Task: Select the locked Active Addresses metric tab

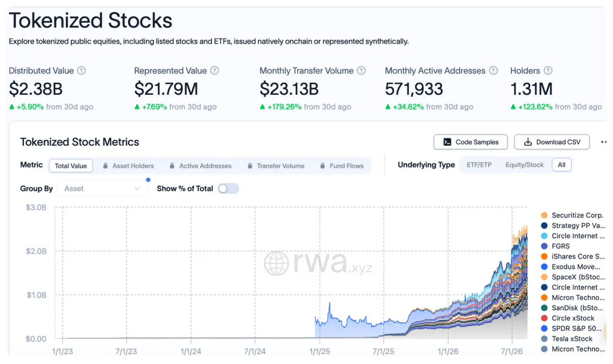Action: (200, 165)
